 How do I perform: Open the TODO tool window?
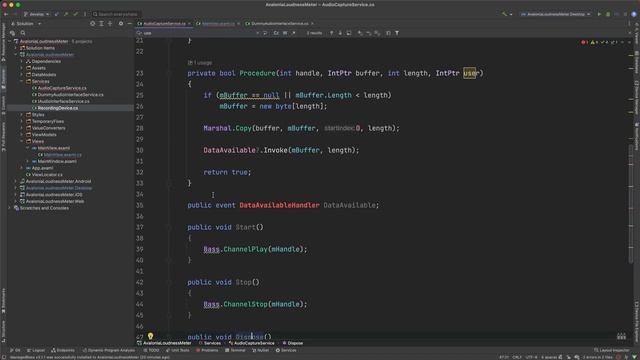point(151,350)
